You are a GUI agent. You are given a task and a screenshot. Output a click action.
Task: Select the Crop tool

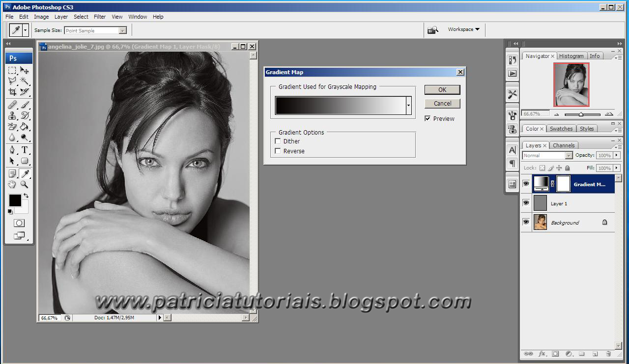pyautogui.click(x=13, y=91)
